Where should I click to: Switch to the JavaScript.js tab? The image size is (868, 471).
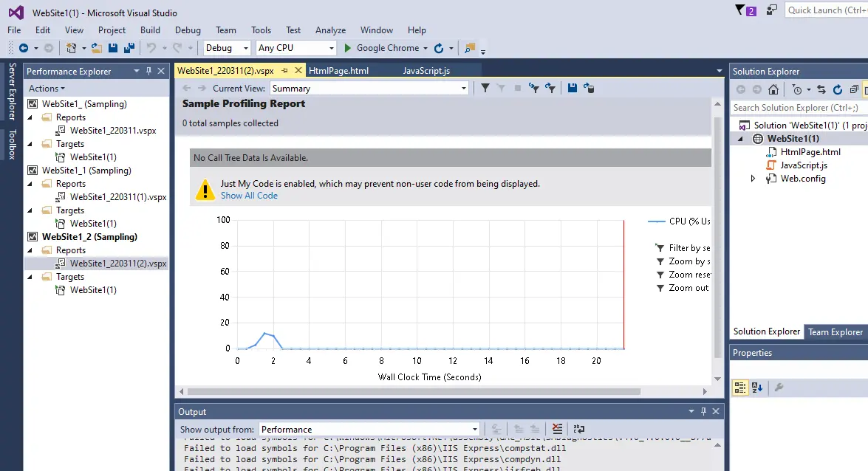coord(426,71)
